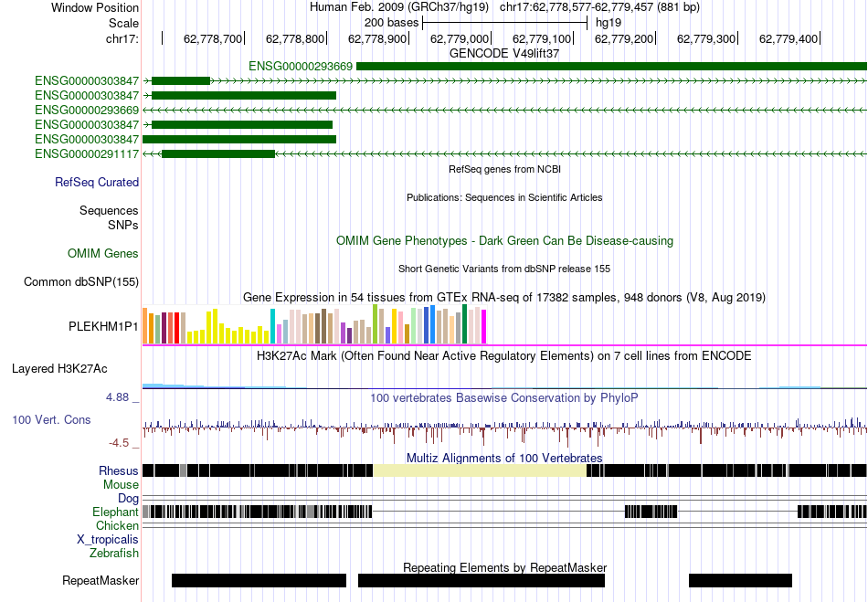This screenshot has width=868, height=602.
Task: Open RefSeq genes from NCBI track title
Action: pos(504,169)
